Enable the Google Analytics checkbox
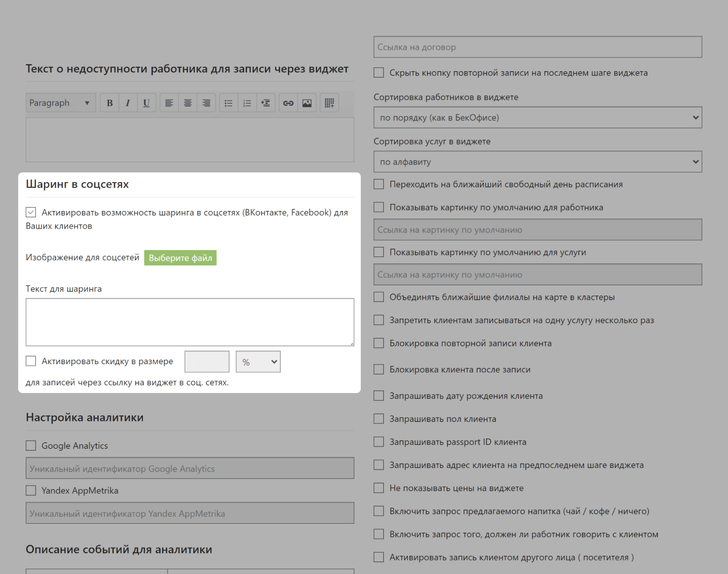 coord(31,445)
